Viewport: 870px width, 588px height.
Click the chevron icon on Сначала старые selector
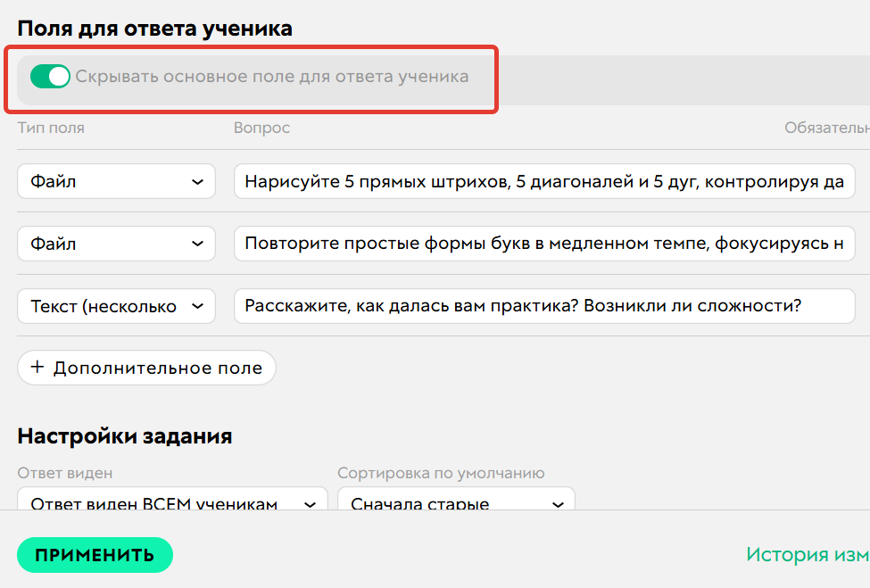559,503
